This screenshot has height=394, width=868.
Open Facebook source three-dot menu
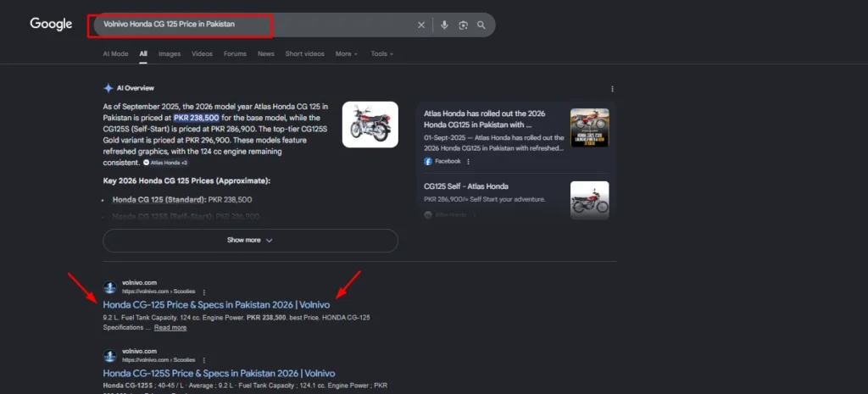click(468, 162)
